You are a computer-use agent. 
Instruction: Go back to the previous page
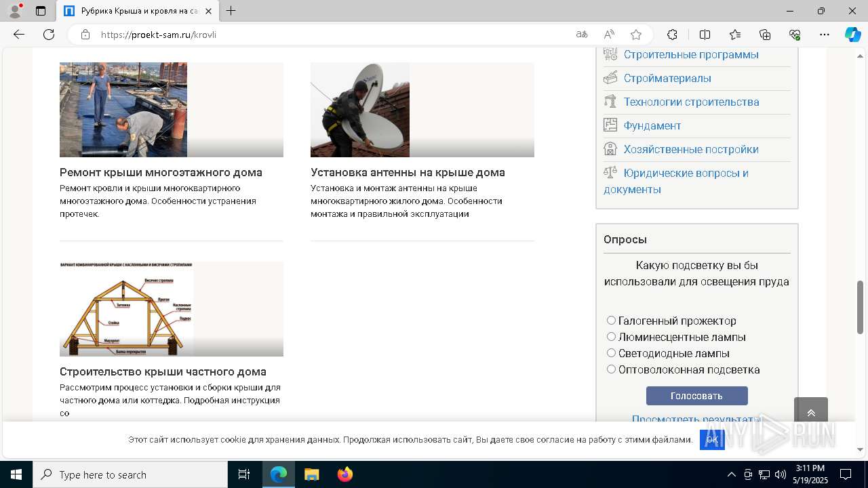(19, 35)
